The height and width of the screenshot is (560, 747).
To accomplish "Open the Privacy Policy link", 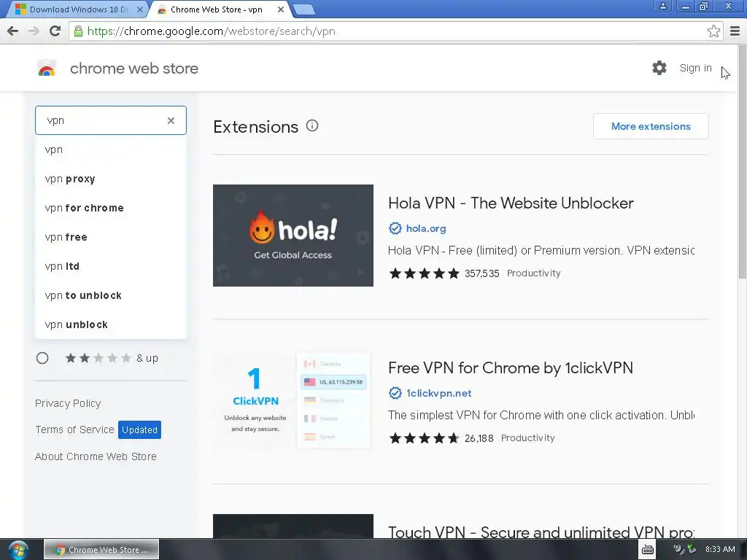I will coord(68,403).
